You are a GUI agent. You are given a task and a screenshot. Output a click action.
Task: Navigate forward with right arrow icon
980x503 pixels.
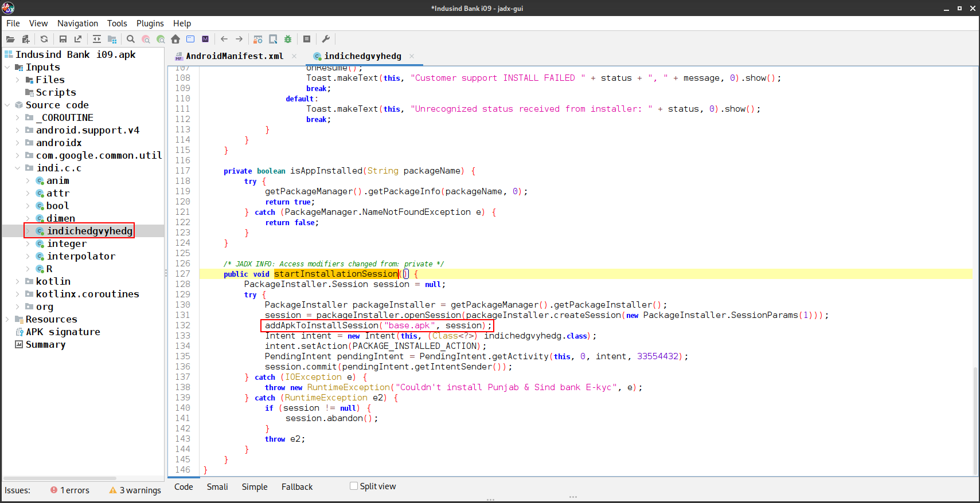pyautogui.click(x=239, y=39)
